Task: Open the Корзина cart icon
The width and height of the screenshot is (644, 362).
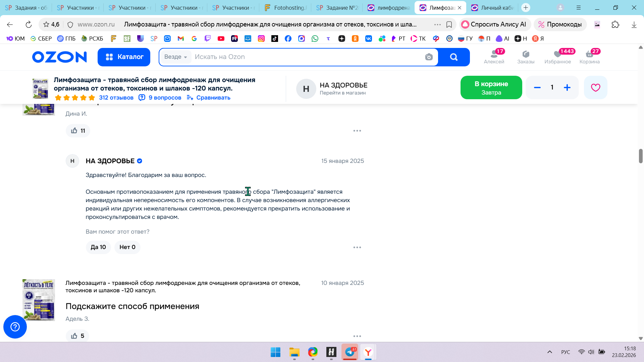Action: coord(589,56)
